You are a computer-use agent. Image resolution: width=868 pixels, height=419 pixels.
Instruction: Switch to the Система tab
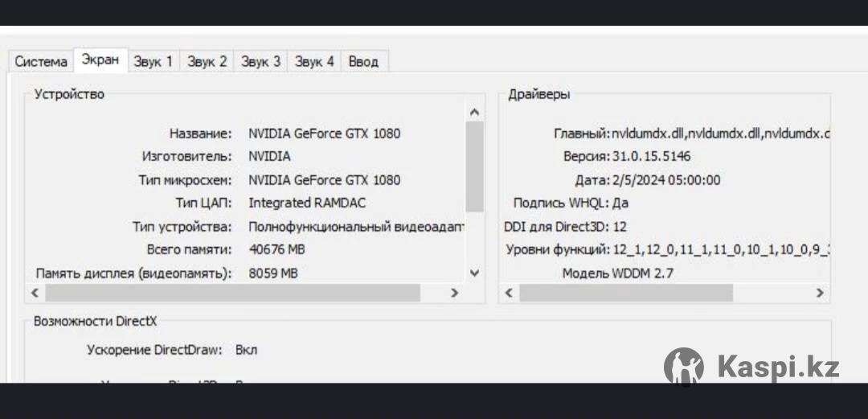tap(41, 62)
